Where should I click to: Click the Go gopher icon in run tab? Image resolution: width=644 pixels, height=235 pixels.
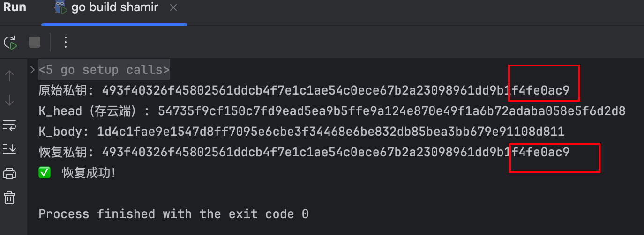point(60,7)
